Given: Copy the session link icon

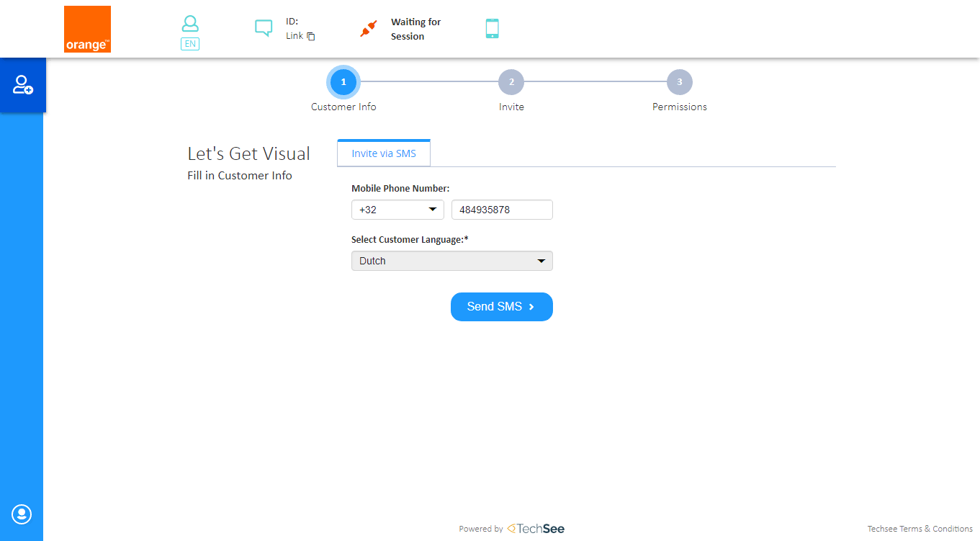Looking at the screenshot, I should pyautogui.click(x=311, y=36).
